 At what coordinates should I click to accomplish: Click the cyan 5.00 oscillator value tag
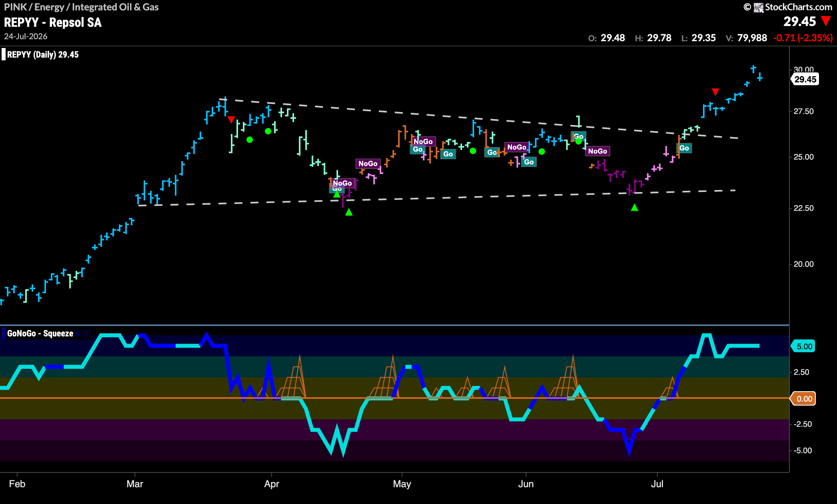803,346
